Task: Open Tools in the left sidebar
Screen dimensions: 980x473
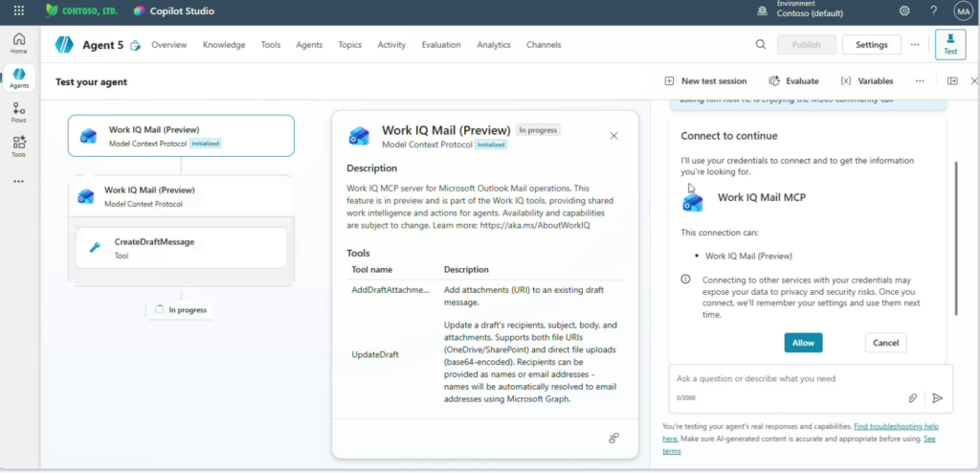Action: click(x=19, y=146)
